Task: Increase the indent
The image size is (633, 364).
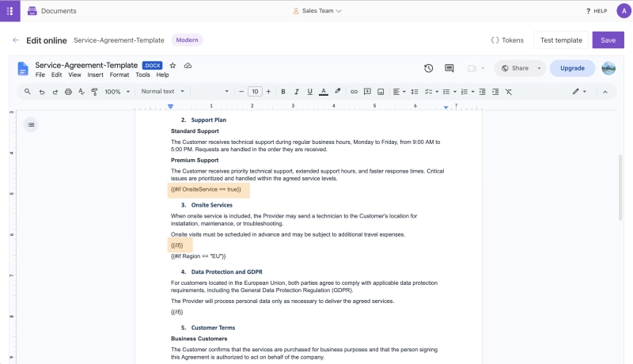Action: coord(495,92)
